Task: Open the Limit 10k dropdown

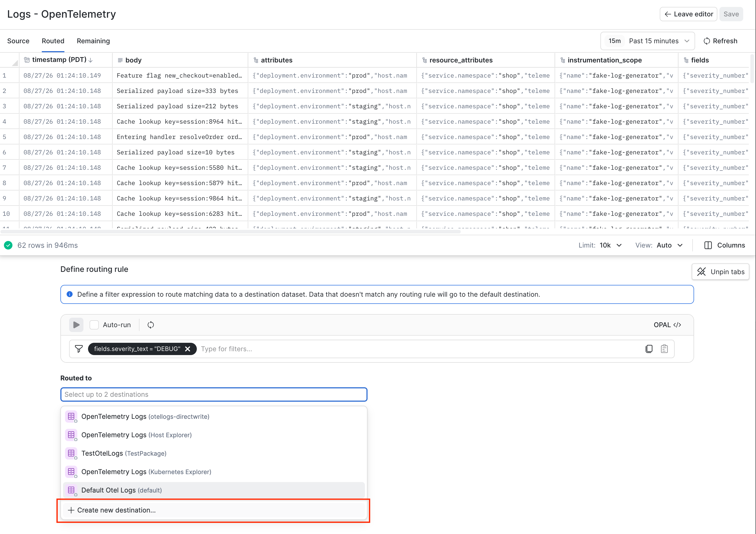Action: pyautogui.click(x=600, y=245)
